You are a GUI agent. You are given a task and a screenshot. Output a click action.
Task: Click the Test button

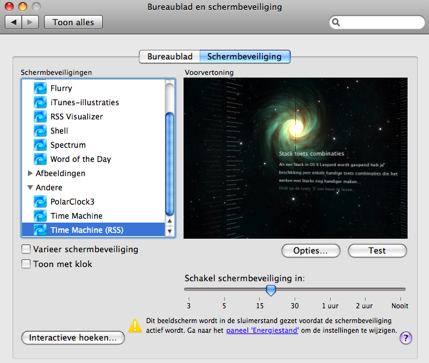click(x=377, y=251)
